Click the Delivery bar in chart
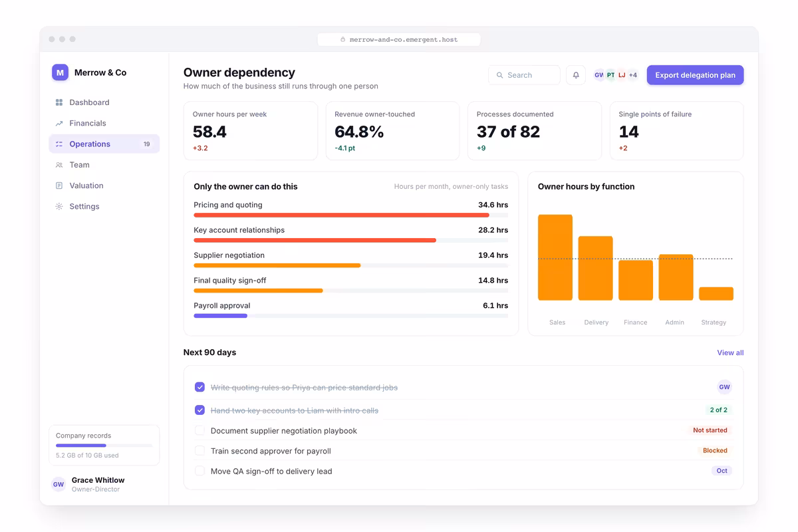Image resolution: width=798 pixels, height=532 pixels. [595, 268]
